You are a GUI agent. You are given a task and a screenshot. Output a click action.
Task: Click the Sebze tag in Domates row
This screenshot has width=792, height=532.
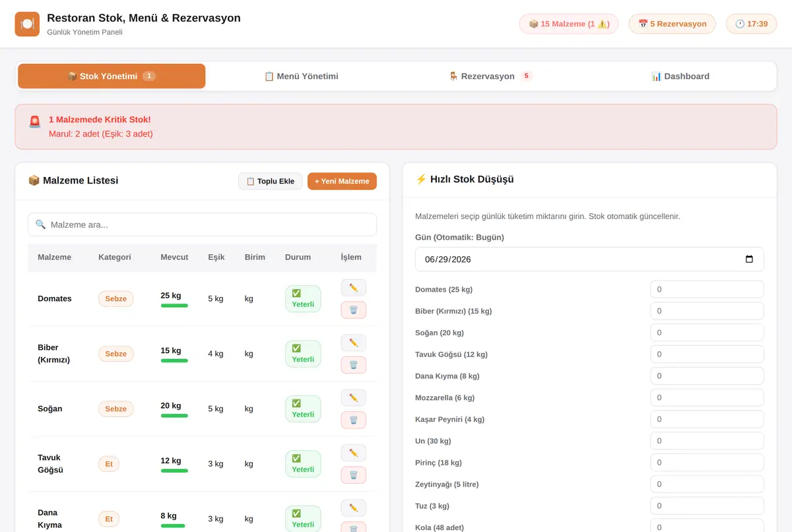tap(116, 299)
